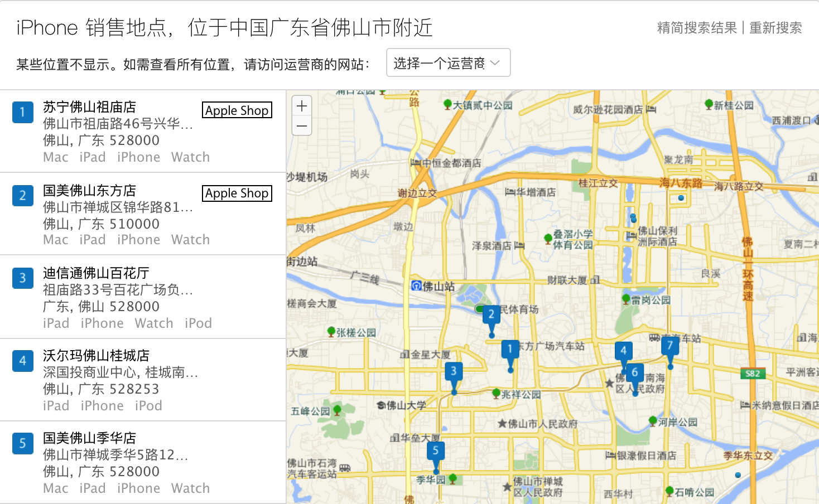Click postal text 佛山, 广东 510000
819x504 pixels.
tap(102, 224)
